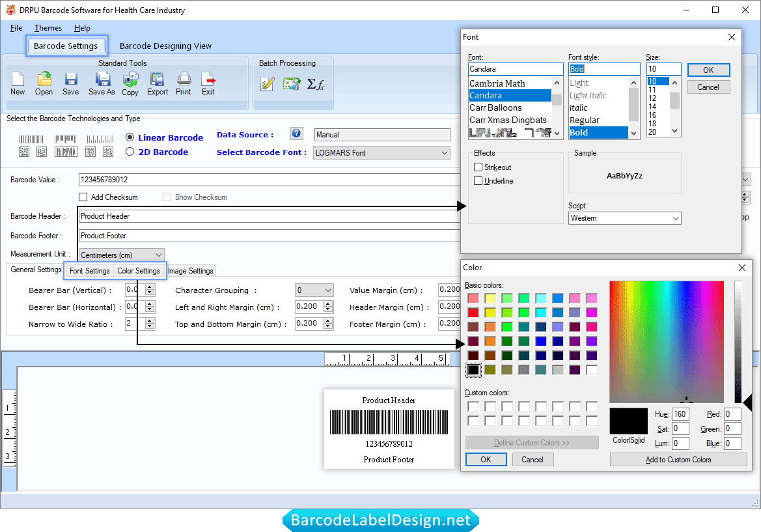Viewport: 761px width, 532px height.
Task: Pick the selected black basic color swatch
Action: click(474, 370)
